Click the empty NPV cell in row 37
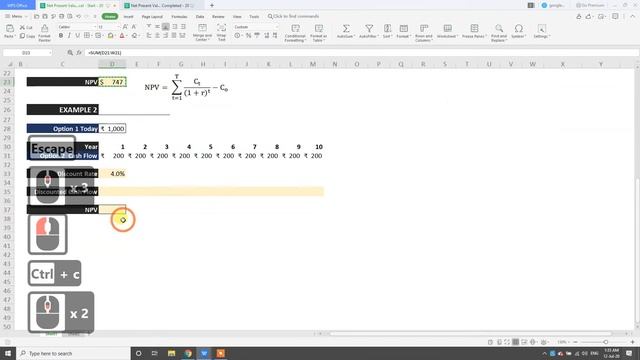This screenshot has height=360, width=640. coord(112,209)
